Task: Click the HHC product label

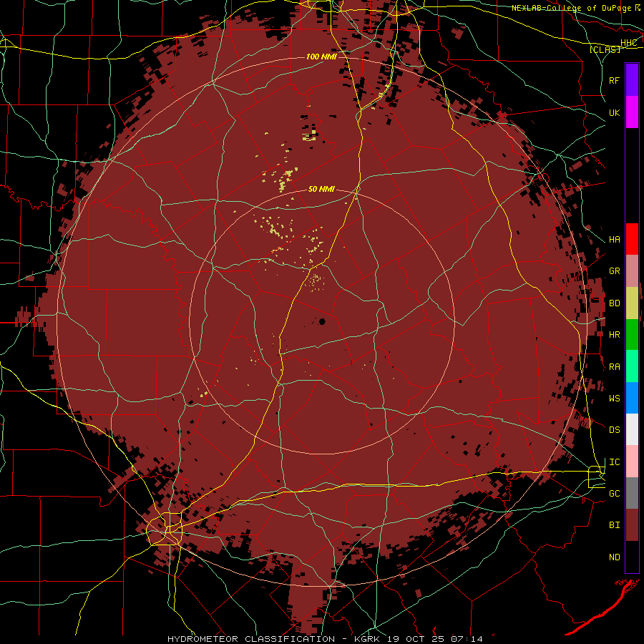Action: (628, 43)
